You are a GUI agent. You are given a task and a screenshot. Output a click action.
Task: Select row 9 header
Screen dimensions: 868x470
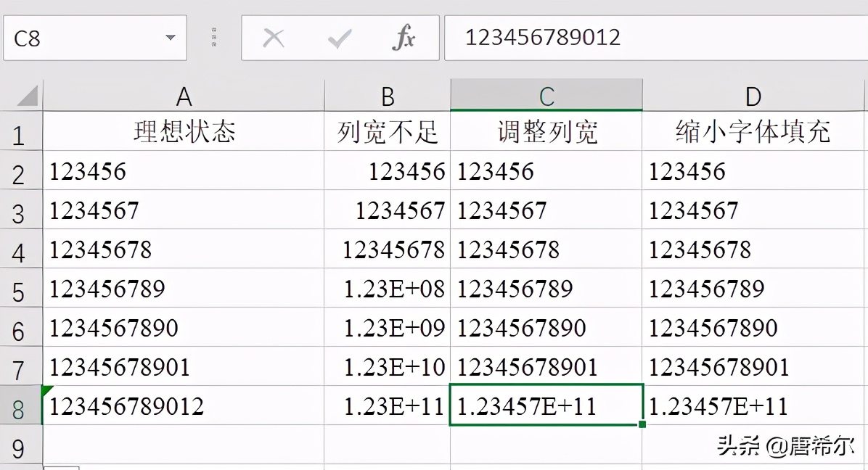pos(21,445)
